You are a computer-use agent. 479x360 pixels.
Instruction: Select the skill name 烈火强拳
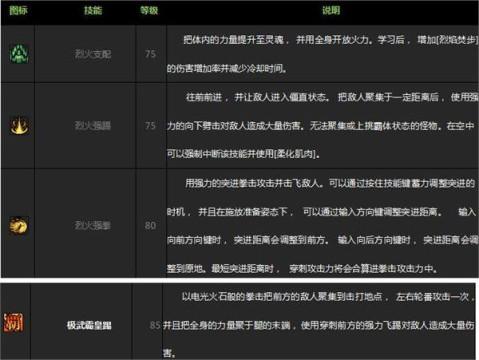click(93, 226)
